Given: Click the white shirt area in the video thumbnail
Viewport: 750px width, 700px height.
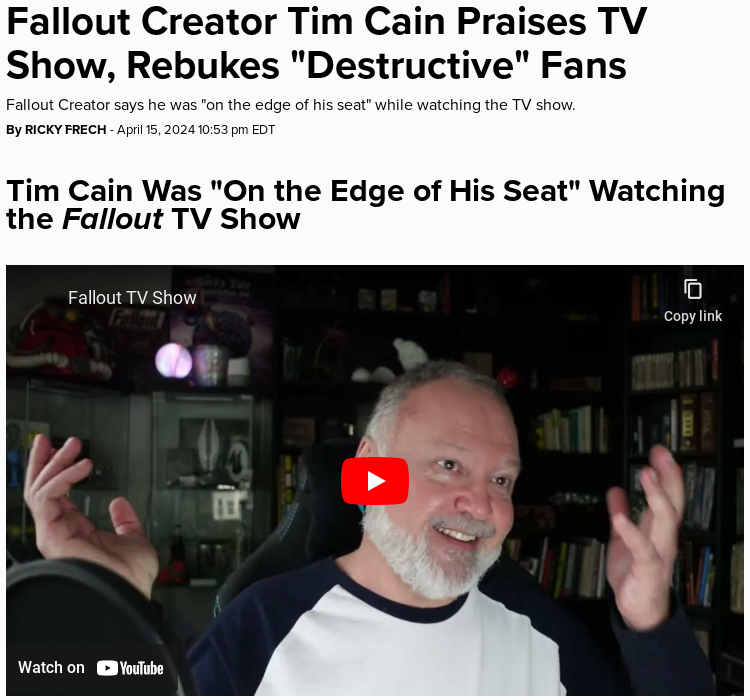Looking at the screenshot, I should [x=407, y=651].
